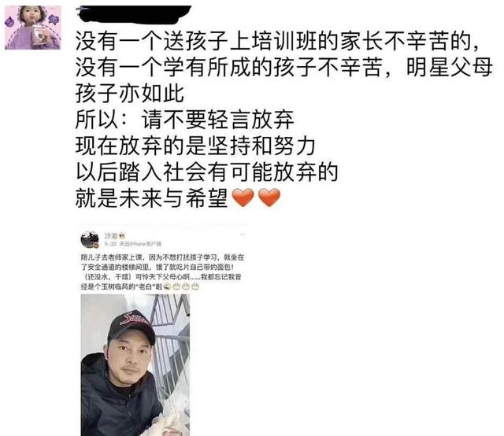The width and height of the screenshot is (504, 436).
Task: Select the line 所以：请不要轻言放弃
Action: tap(184, 120)
